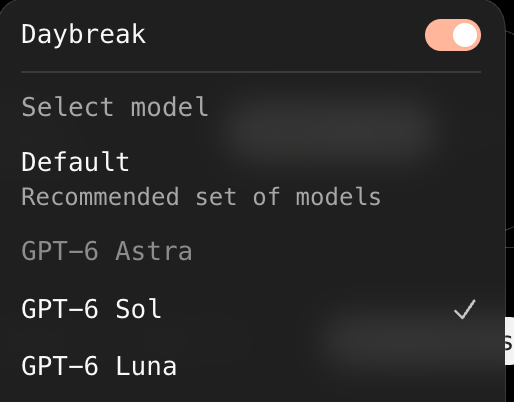The width and height of the screenshot is (514, 402).
Task: Click the Daybreak label text
Action: [83, 34]
